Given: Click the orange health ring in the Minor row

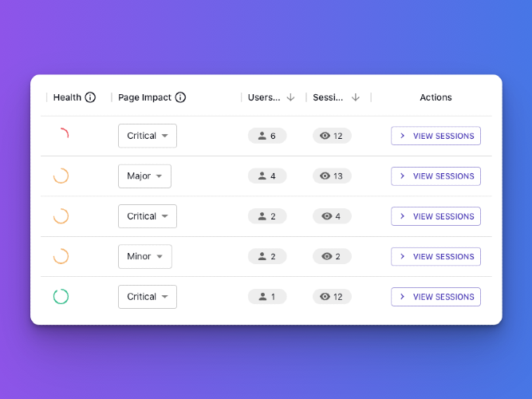Looking at the screenshot, I should (61, 256).
